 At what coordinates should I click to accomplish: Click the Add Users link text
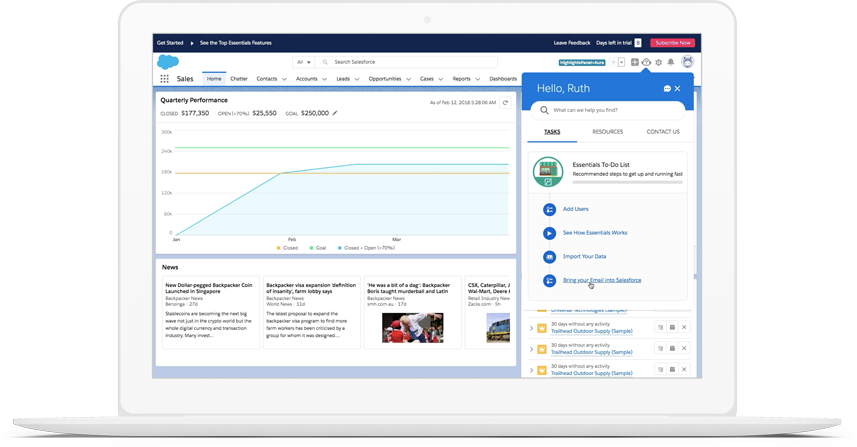tap(576, 209)
